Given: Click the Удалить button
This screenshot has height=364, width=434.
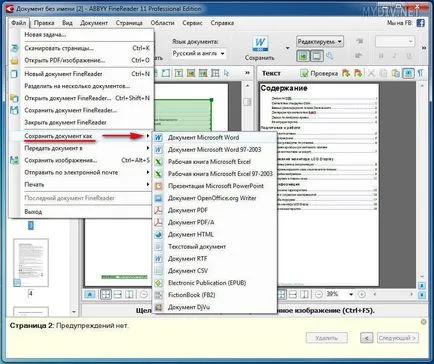Looking at the screenshot, I should coord(327,338).
